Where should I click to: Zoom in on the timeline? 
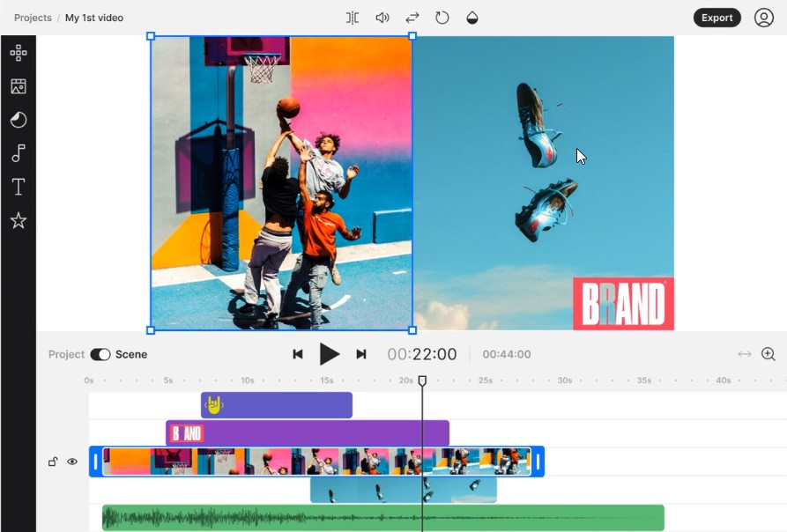click(768, 354)
